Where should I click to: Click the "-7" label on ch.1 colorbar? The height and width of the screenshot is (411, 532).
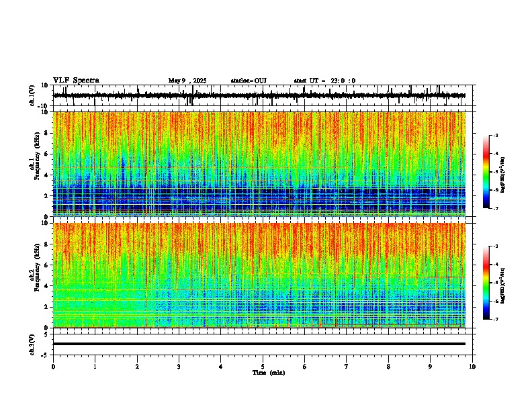(496, 208)
